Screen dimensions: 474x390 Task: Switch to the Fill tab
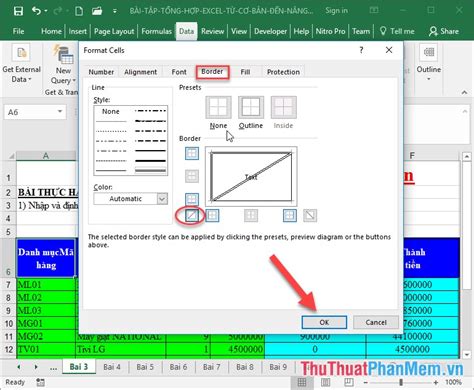coord(245,72)
